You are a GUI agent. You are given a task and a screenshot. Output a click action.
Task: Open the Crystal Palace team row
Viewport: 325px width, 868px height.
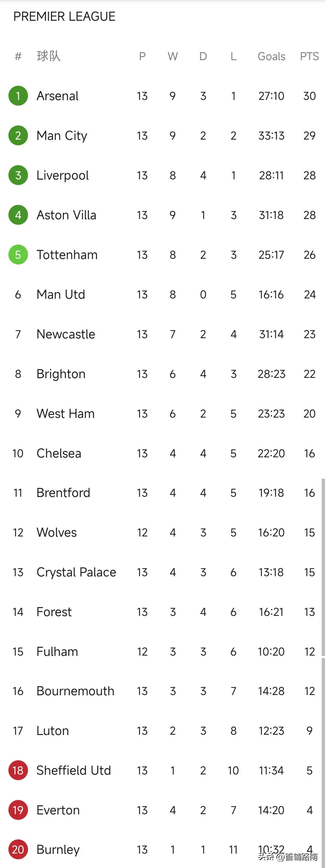tap(162, 572)
